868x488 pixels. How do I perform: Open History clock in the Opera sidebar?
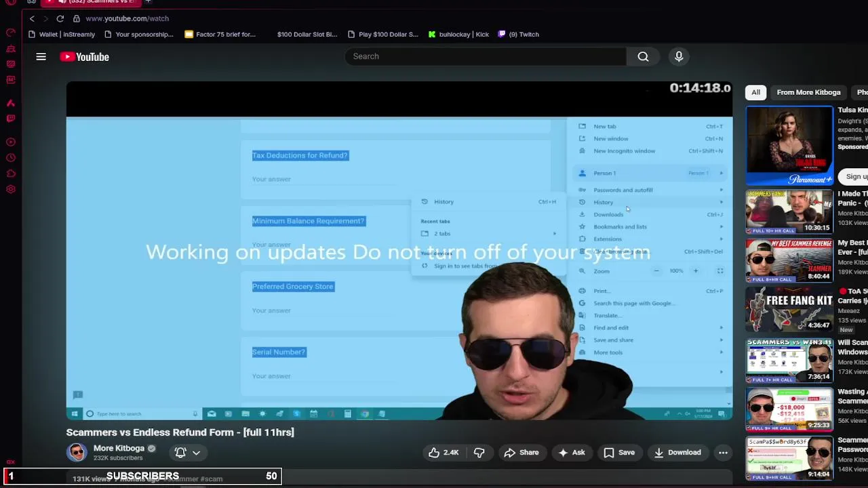(11, 158)
